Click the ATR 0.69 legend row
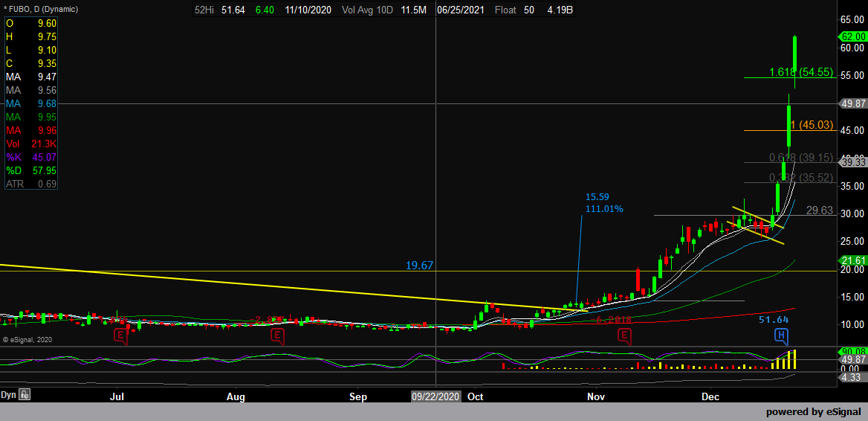This screenshot has width=868, height=421. (31, 184)
